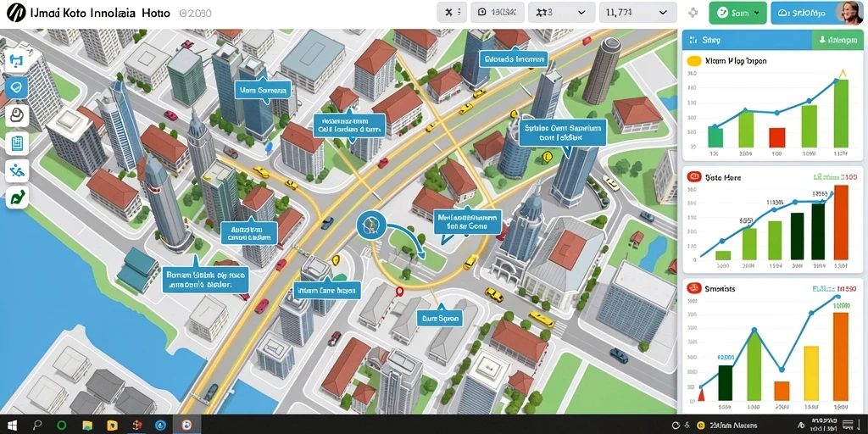Viewport: 868px width, 434px height.
Task: Open the gray ring-shaped sidebar tool
Action: click(17, 115)
